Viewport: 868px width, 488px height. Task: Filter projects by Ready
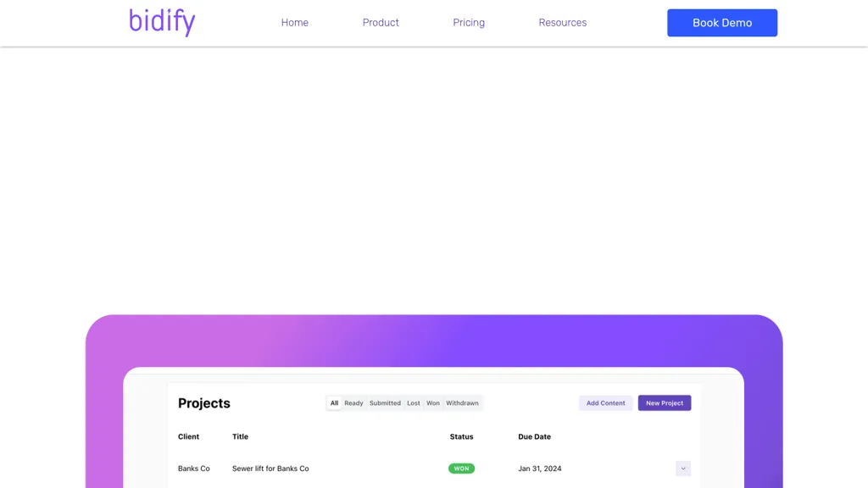(x=353, y=403)
